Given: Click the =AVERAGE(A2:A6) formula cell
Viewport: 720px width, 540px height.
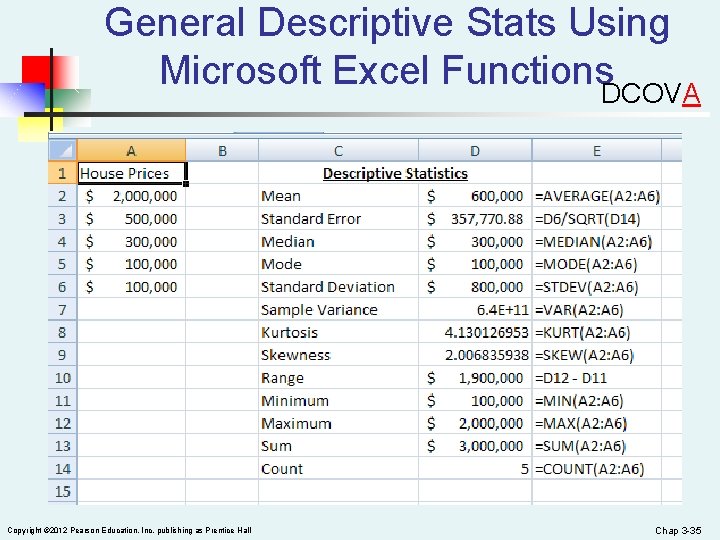Looking at the screenshot, I should point(596,196).
